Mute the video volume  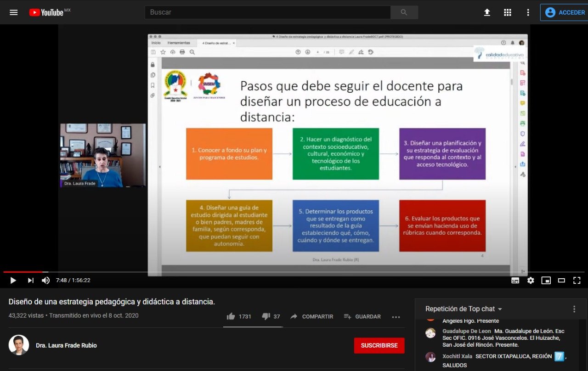point(45,280)
